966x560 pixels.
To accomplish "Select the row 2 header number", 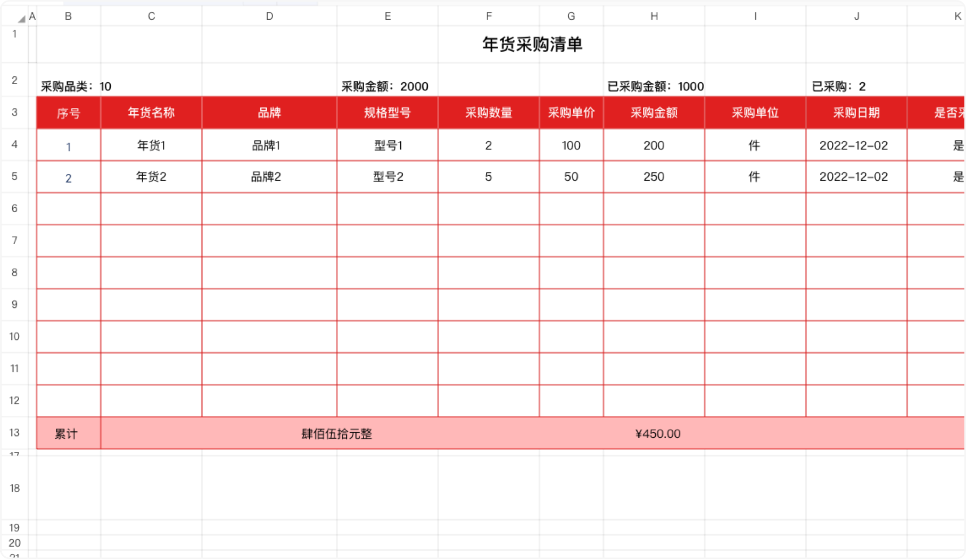I will pyautogui.click(x=14, y=80).
